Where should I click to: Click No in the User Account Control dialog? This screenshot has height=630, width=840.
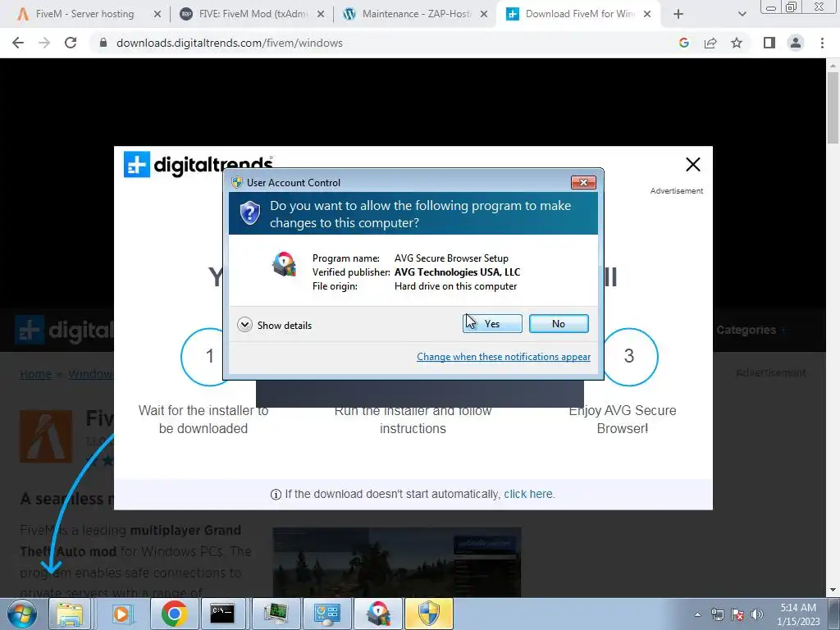(559, 323)
